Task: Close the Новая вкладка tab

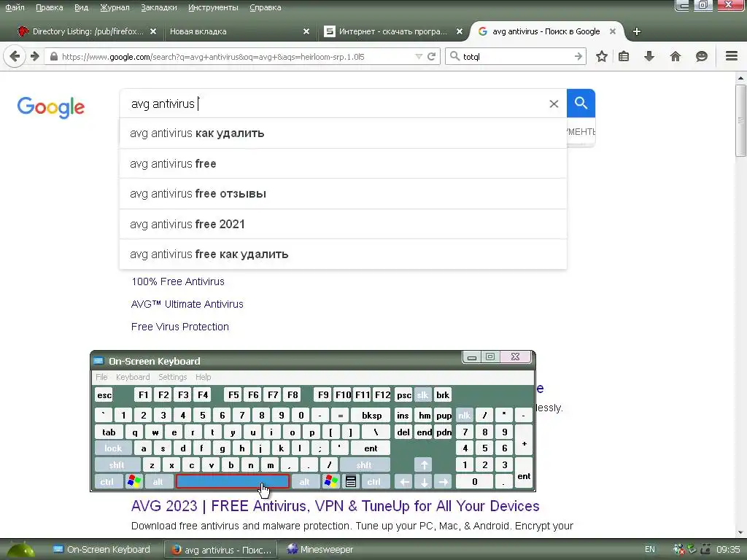Action: (x=306, y=31)
